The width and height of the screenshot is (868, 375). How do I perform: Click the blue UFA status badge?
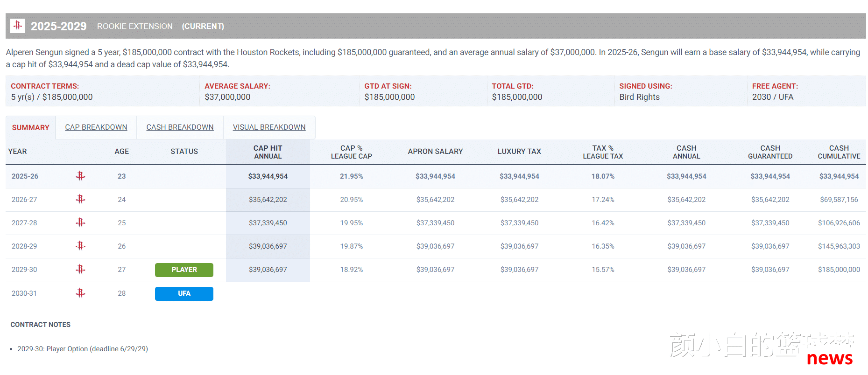[x=184, y=293]
